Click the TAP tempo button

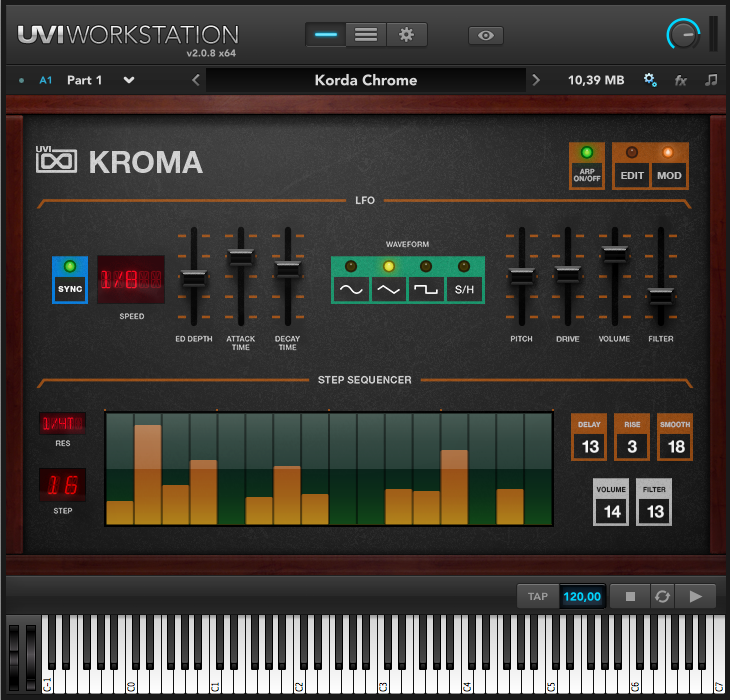pos(538,596)
